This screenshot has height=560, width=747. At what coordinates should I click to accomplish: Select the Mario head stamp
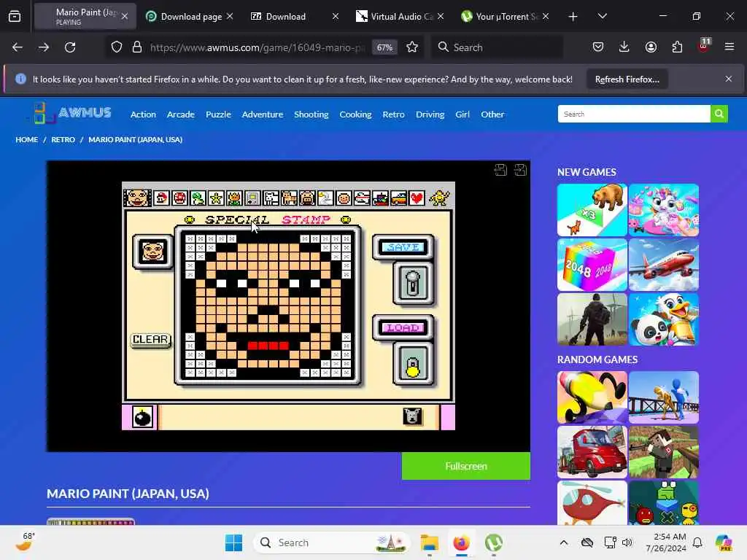161,198
